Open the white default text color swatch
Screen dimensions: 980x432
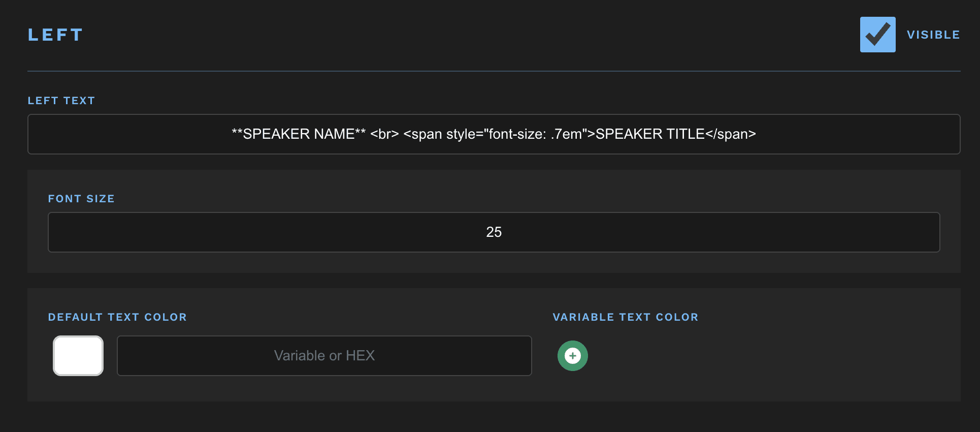coord(78,356)
